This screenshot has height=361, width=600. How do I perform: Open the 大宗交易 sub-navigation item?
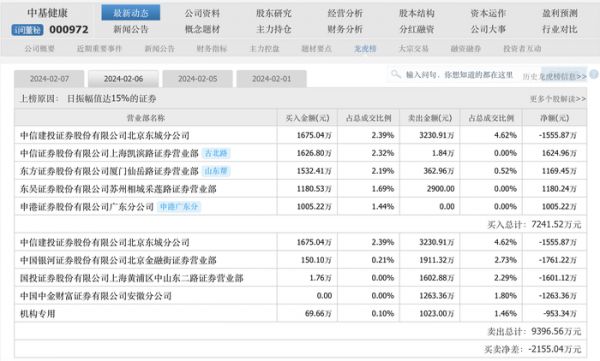[x=413, y=49]
